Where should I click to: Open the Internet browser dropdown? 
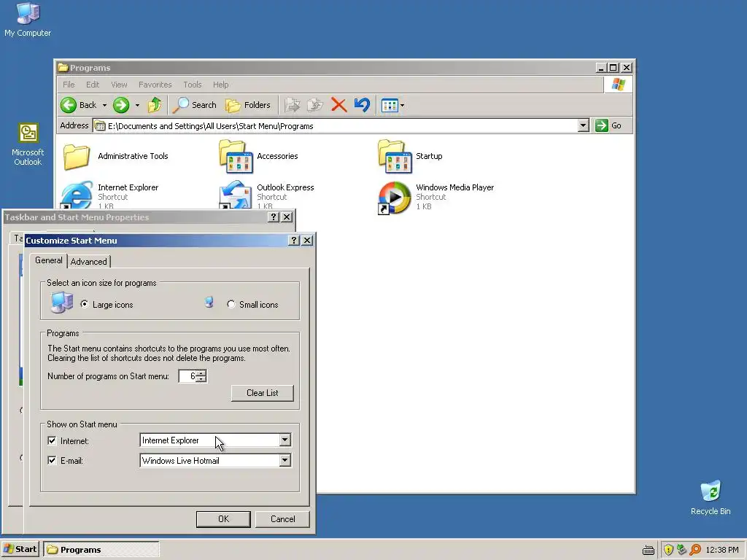[285, 440]
